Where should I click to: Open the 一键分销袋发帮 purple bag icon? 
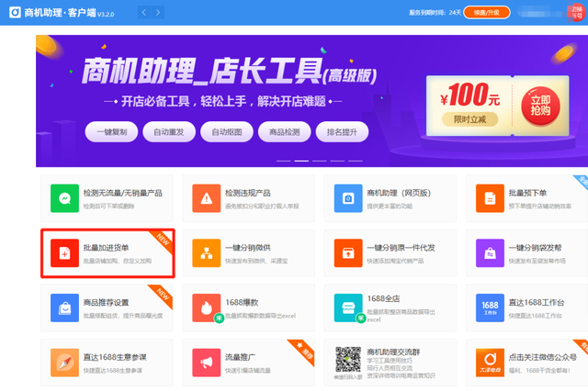(490, 252)
